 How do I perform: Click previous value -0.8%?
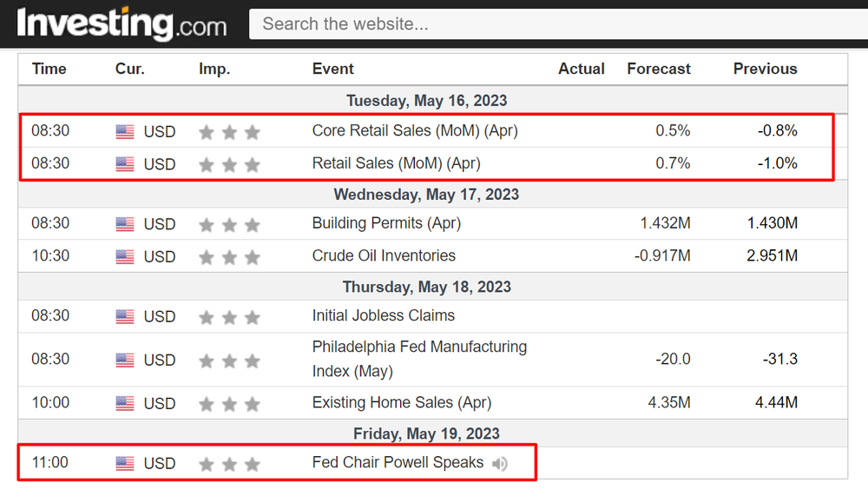777,131
